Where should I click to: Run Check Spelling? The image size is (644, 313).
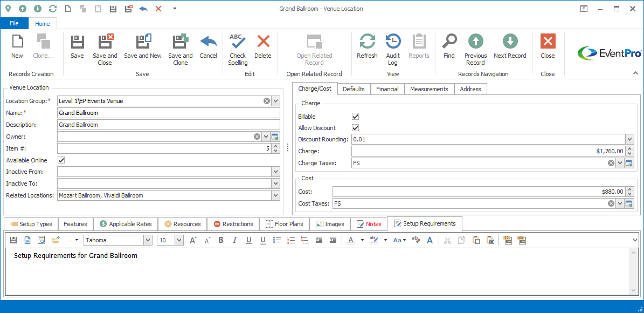point(238,49)
